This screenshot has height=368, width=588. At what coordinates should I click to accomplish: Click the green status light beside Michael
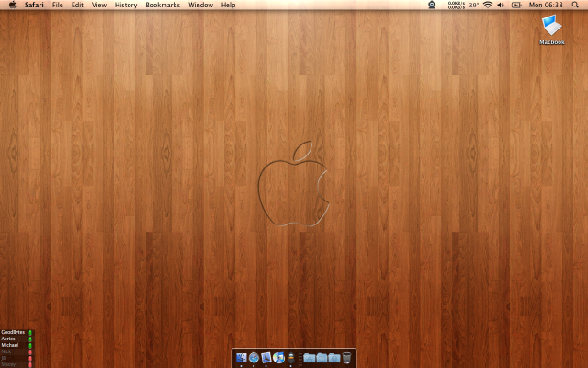[30, 345]
